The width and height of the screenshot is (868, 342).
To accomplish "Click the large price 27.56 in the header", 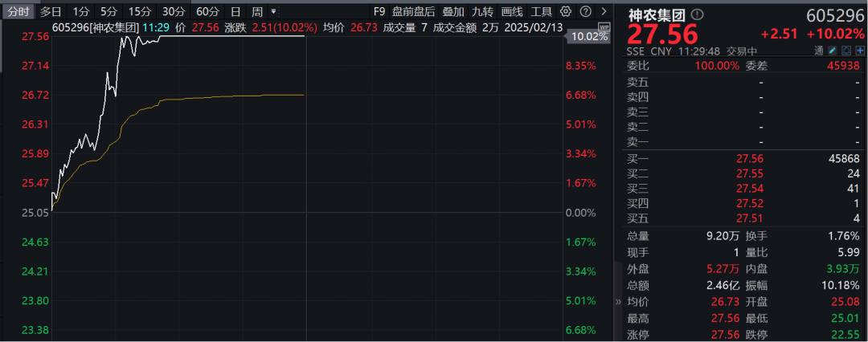I will tap(662, 35).
